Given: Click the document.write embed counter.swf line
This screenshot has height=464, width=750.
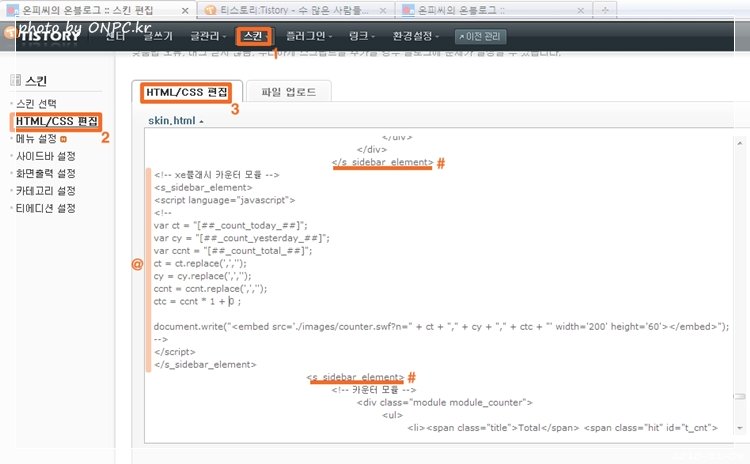Looking at the screenshot, I should 441,327.
